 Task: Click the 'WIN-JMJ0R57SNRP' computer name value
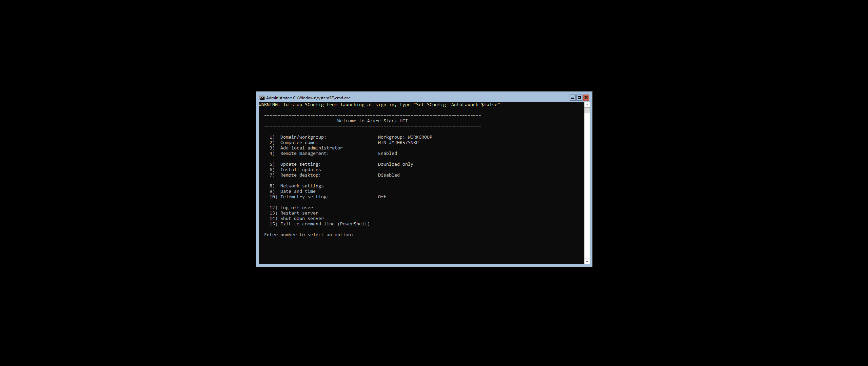click(x=398, y=143)
